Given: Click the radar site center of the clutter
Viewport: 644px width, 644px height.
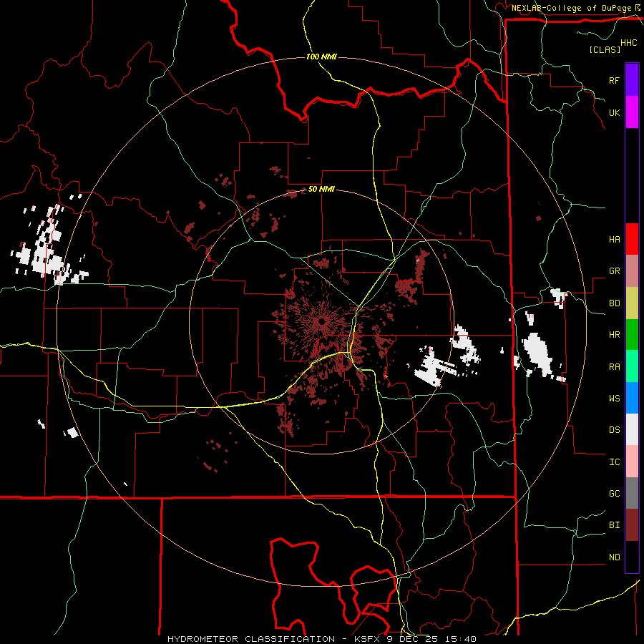Looking at the screenshot, I should (321, 321).
